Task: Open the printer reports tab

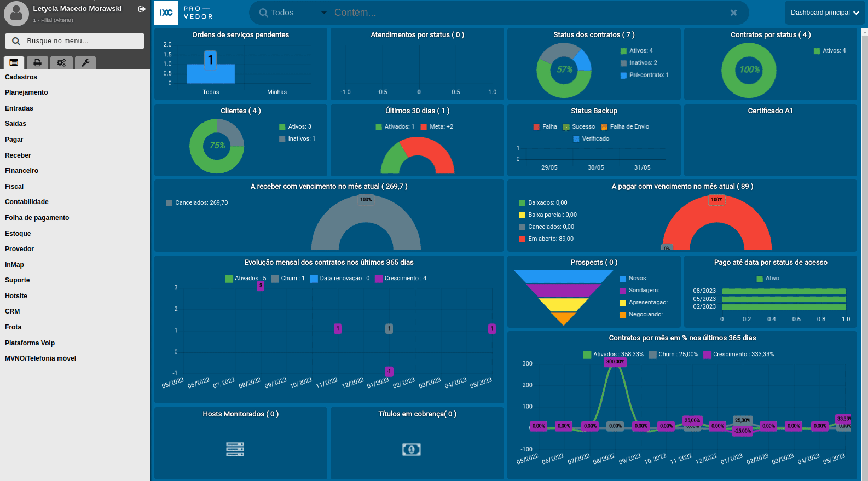Action: [x=37, y=63]
